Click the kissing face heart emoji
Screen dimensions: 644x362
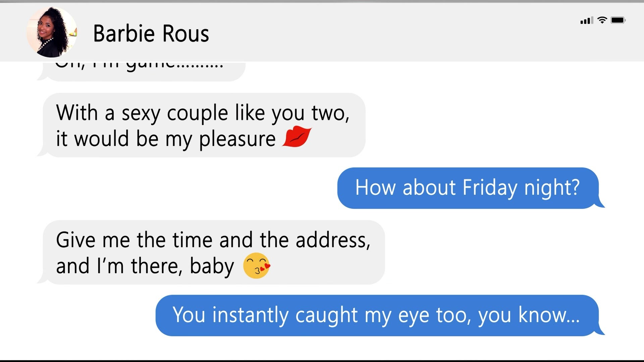point(256,266)
